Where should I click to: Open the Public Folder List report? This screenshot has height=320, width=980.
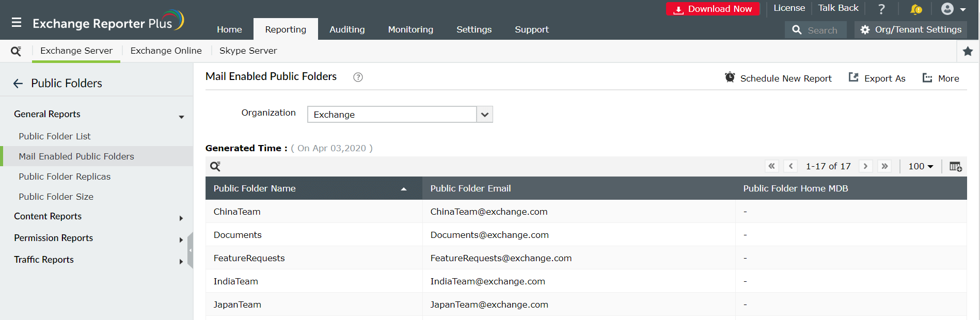tap(55, 136)
